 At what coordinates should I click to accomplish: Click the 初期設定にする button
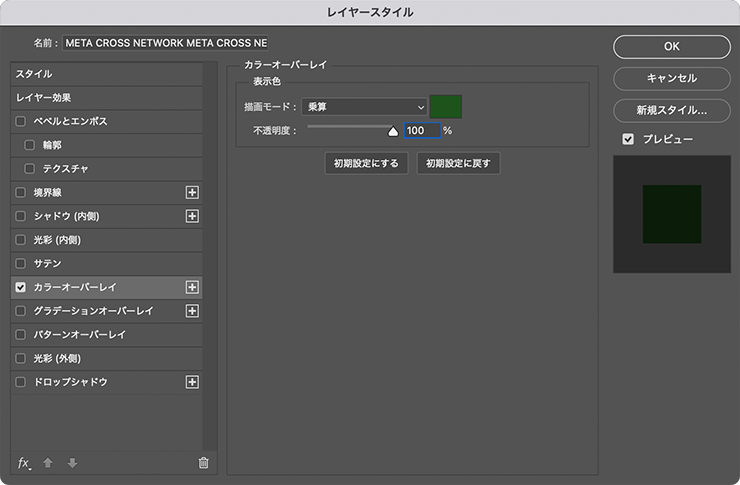[366, 163]
